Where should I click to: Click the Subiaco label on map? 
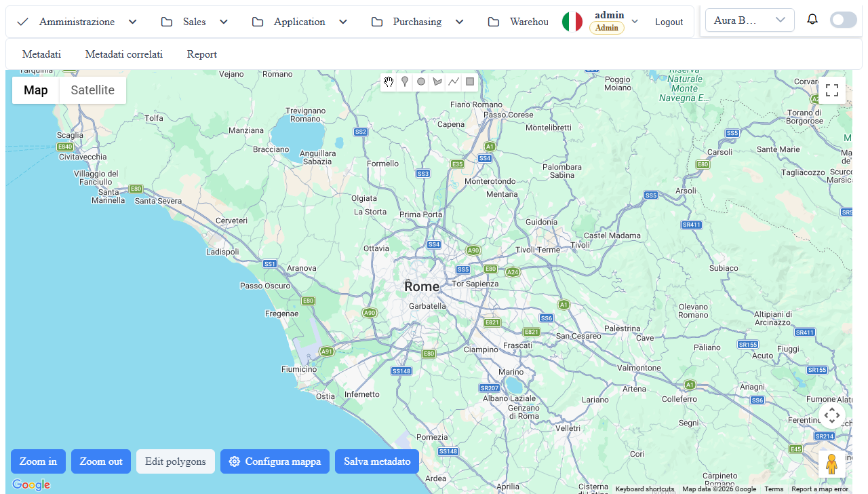pos(724,268)
